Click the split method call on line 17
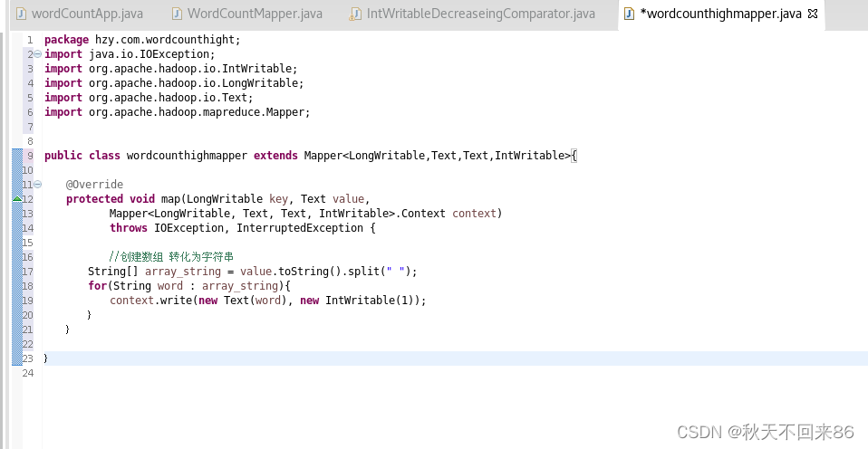 pyautogui.click(x=363, y=272)
